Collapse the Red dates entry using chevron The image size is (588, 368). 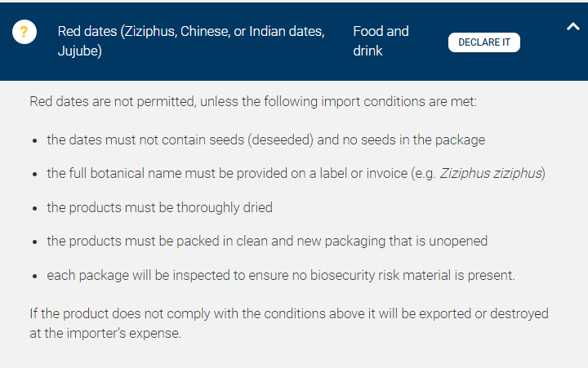(x=573, y=27)
